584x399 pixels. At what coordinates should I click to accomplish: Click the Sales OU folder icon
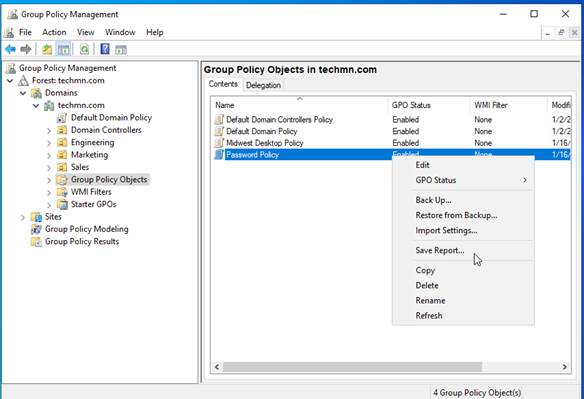tap(62, 167)
